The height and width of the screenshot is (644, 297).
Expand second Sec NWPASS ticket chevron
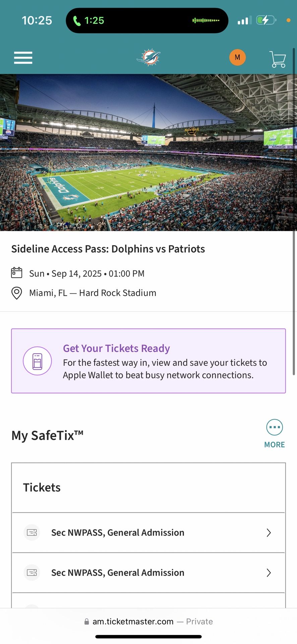pos(269,573)
